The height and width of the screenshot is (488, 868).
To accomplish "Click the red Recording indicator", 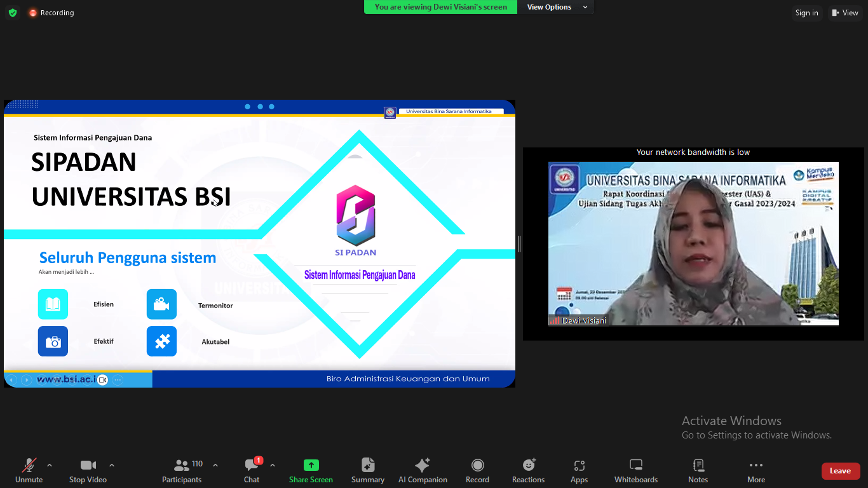I will 51,13.
